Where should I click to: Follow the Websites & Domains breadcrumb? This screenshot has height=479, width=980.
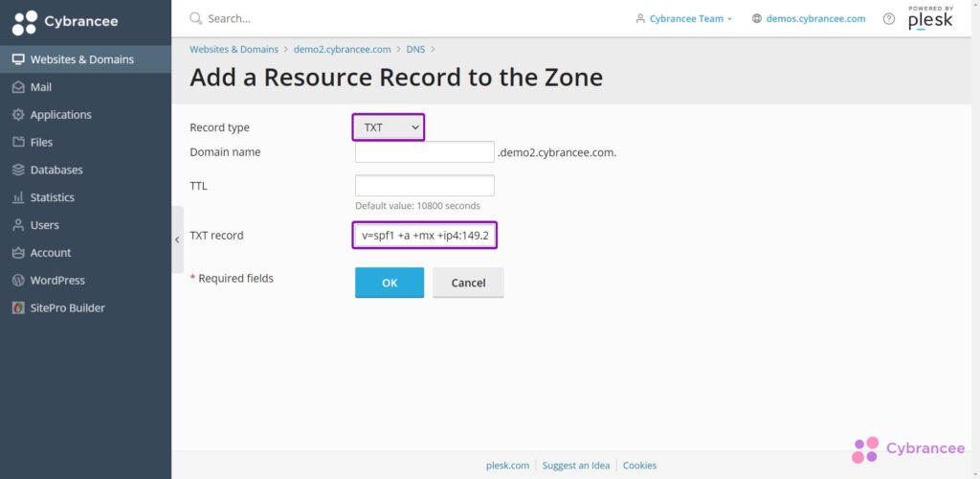234,49
